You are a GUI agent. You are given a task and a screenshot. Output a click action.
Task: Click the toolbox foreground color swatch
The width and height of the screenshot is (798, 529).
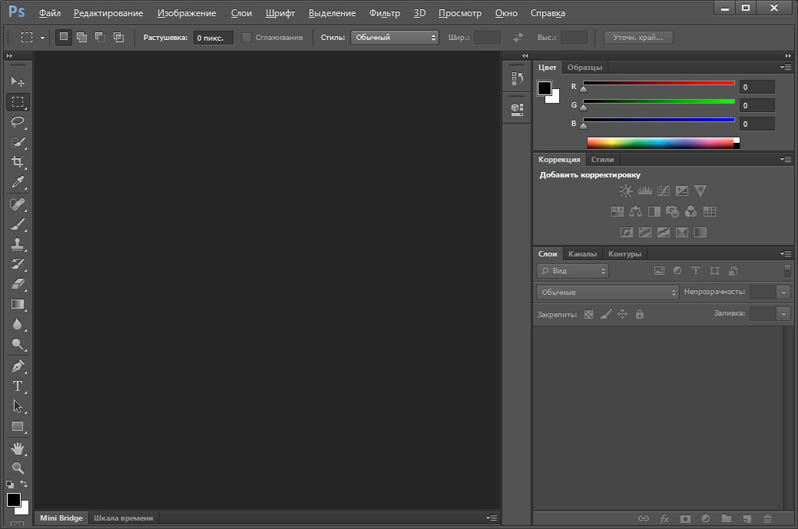14,500
